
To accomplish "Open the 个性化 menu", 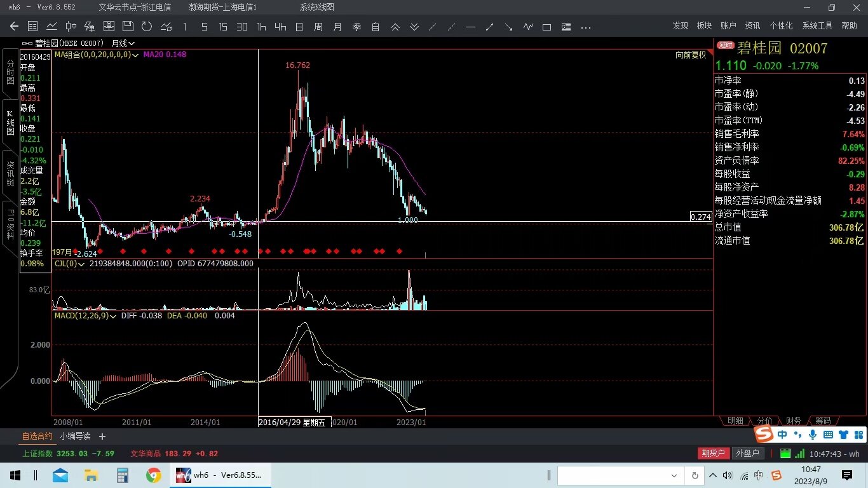I will point(781,25).
